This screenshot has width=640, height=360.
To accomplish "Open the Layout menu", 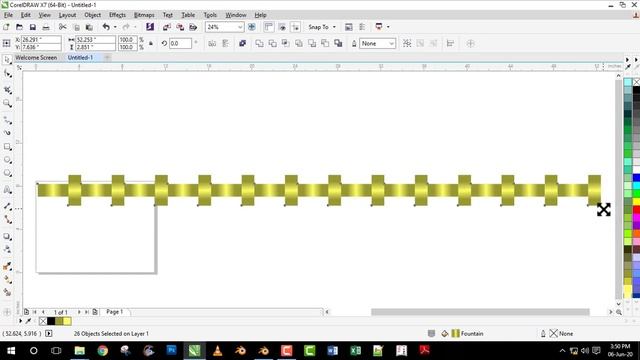I will click(67, 15).
